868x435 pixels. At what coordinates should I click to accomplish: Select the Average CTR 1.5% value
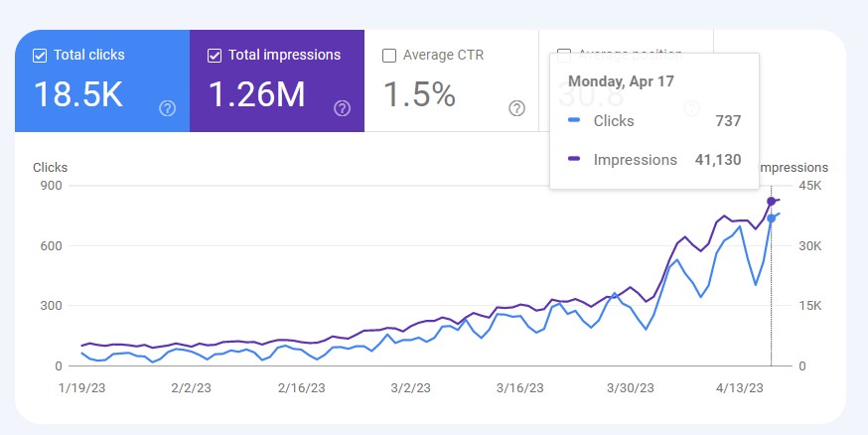pyautogui.click(x=419, y=94)
